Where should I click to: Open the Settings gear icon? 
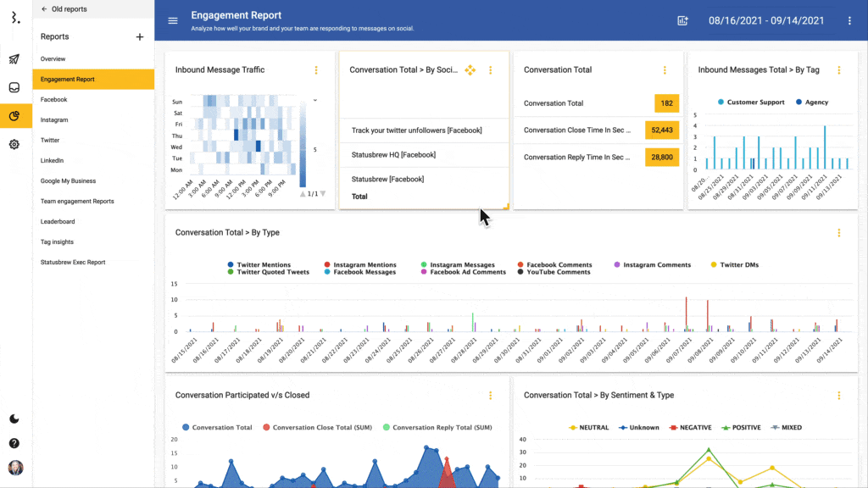pos(14,144)
